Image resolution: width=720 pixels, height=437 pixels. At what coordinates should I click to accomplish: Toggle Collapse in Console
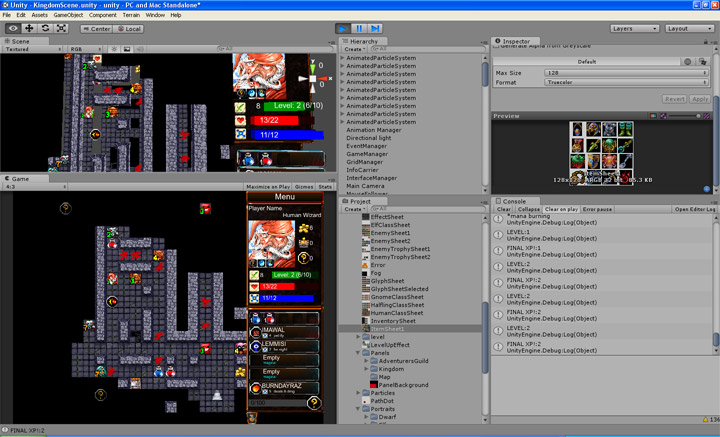pyautogui.click(x=529, y=209)
